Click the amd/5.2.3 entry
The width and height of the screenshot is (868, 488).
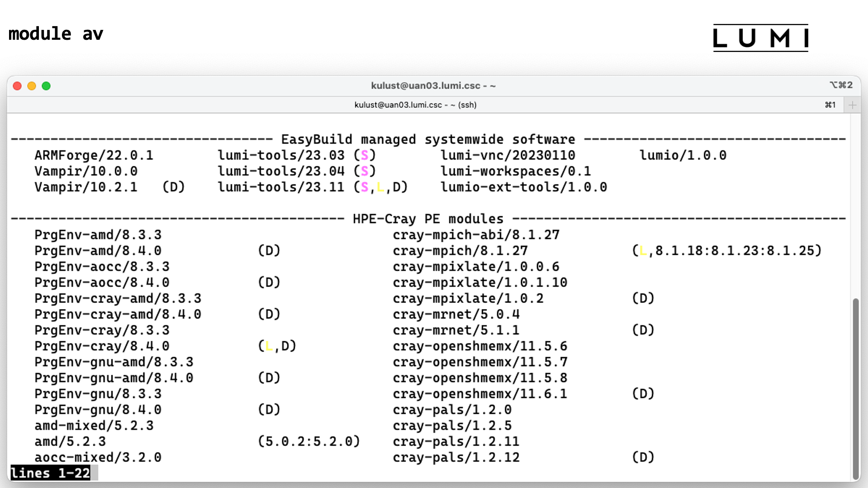point(70,441)
